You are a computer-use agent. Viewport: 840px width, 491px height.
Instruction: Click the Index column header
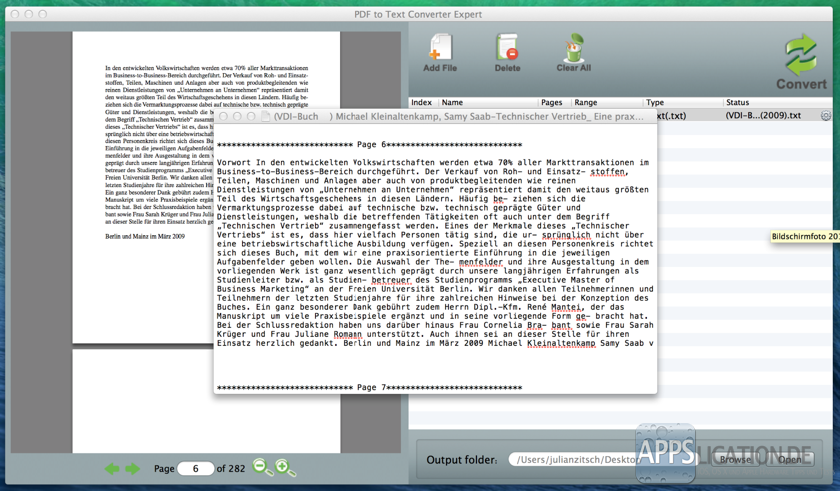422,102
